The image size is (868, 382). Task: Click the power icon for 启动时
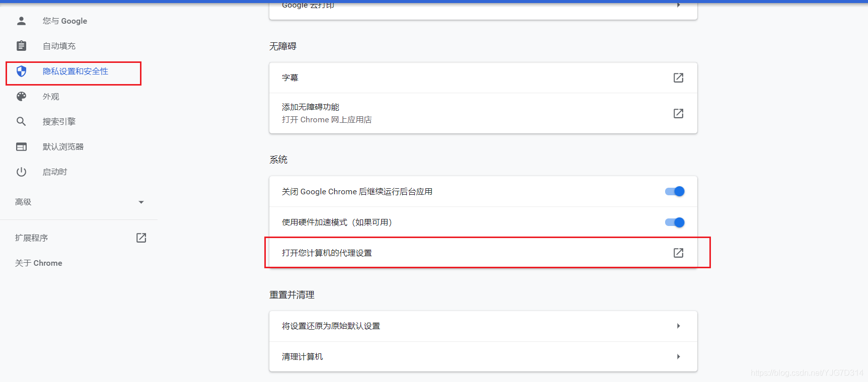coord(21,172)
